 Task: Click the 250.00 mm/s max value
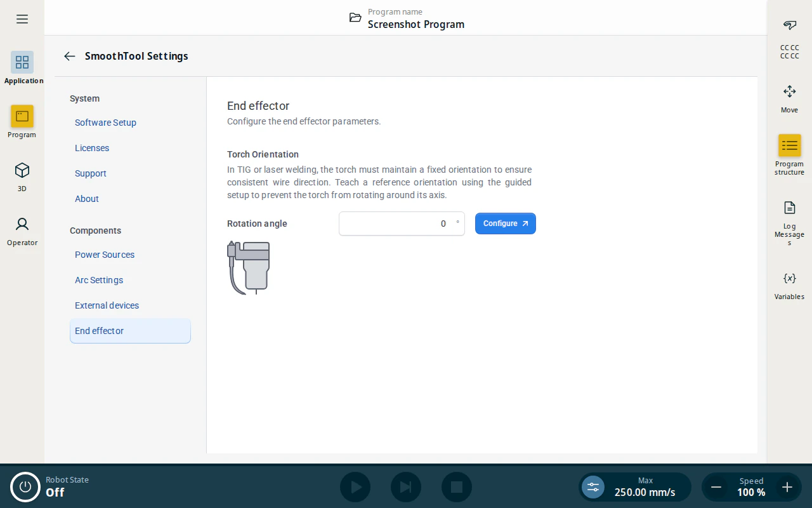click(x=645, y=492)
